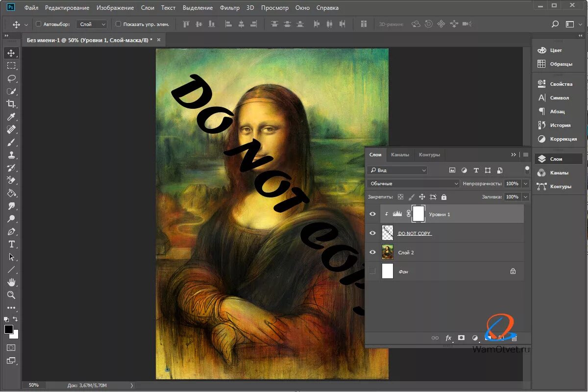This screenshot has height=392, width=588.
Task: Click the pixel layer filter icon
Action: click(452, 171)
